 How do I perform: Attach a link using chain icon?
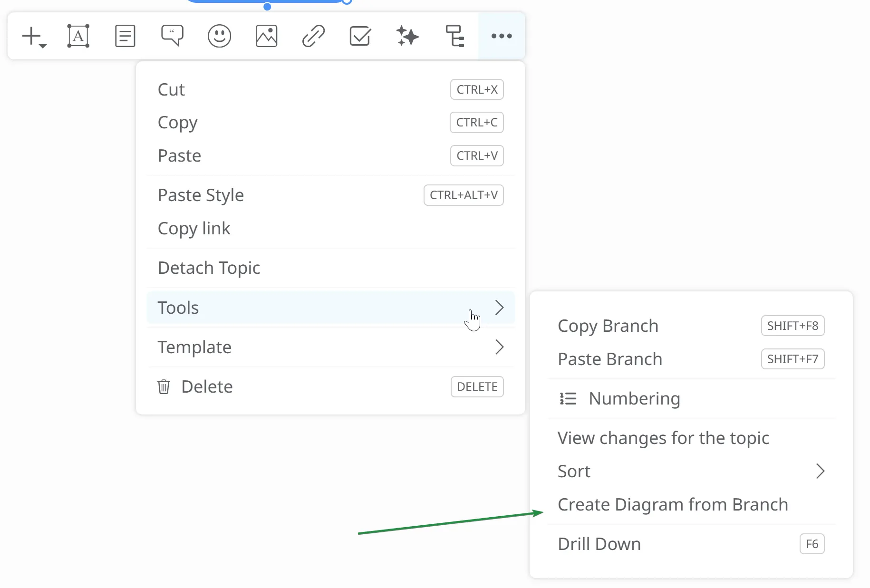click(x=313, y=36)
